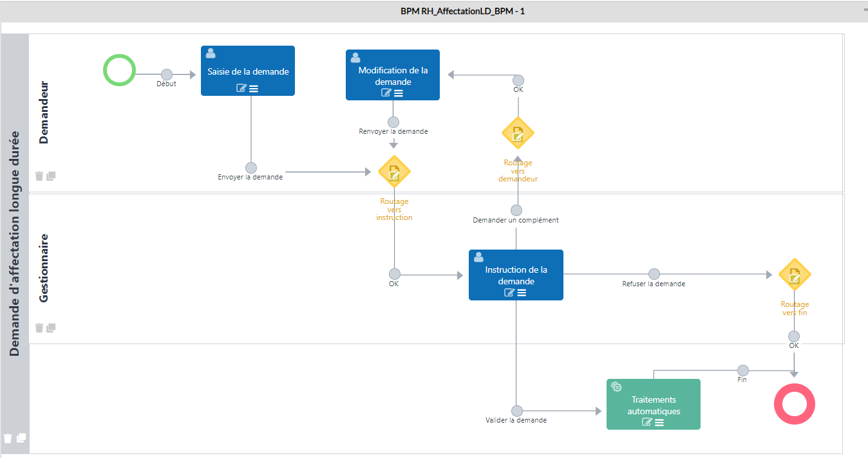This screenshot has width=868, height=458.
Task: Click the Demander un complément transition circle
Action: tap(516, 210)
